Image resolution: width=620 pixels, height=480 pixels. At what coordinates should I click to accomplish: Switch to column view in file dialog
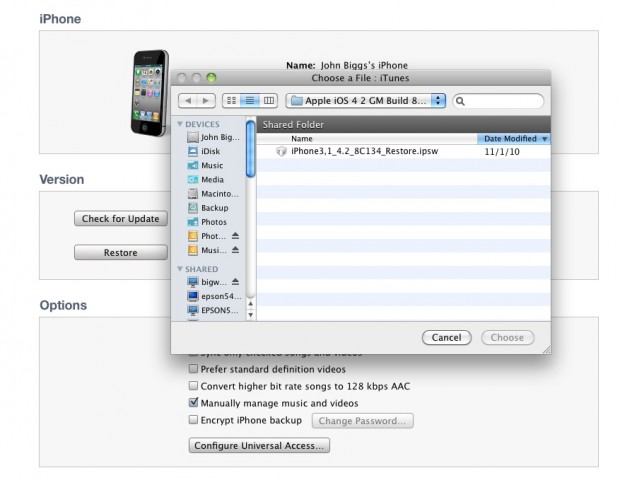(268, 101)
